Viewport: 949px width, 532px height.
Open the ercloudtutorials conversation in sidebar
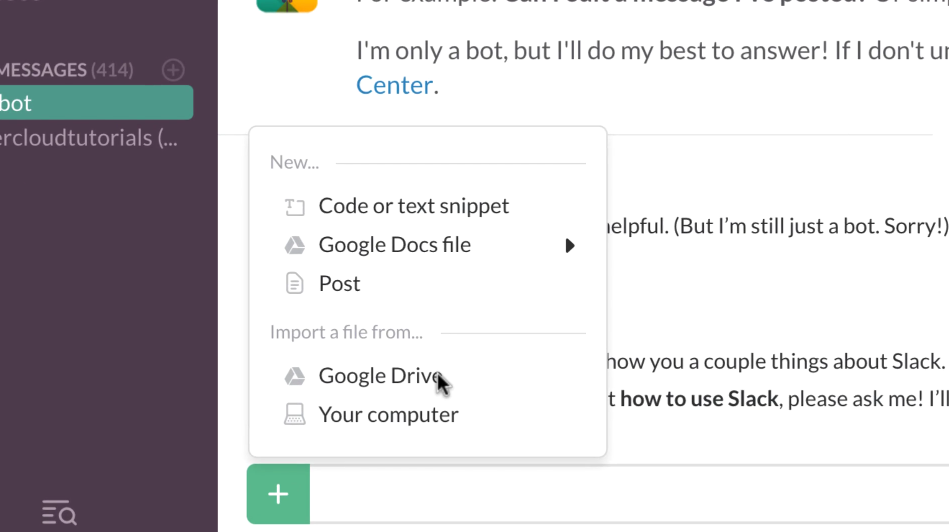pos(89,138)
